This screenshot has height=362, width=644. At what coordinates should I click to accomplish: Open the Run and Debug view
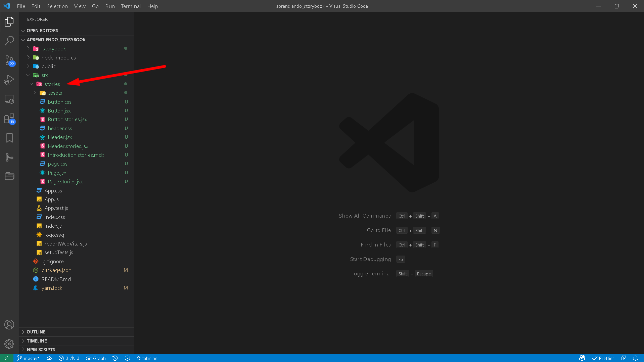[9, 80]
